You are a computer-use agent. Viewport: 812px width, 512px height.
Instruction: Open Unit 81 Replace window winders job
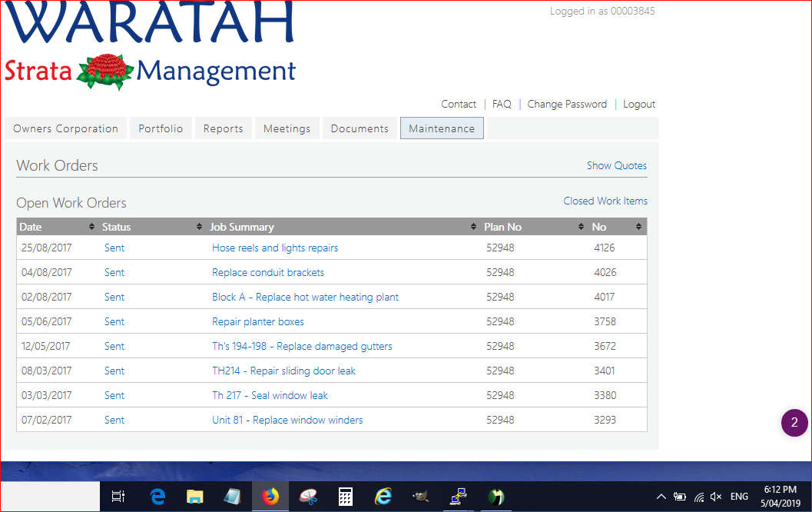(287, 421)
